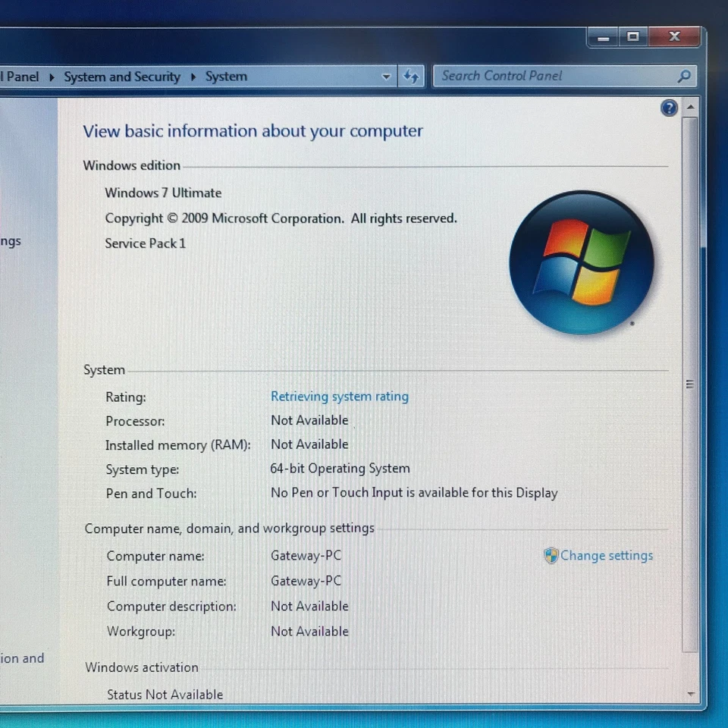
Task: Select System in the breadcrumb path
Action: pos(226,77)
